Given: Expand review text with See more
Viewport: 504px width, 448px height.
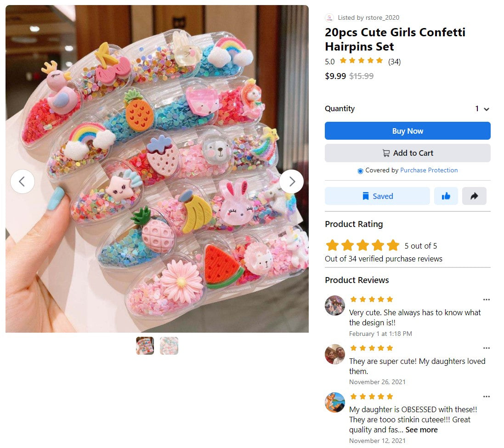Looking at the screenshot, I should coord(421,430).
